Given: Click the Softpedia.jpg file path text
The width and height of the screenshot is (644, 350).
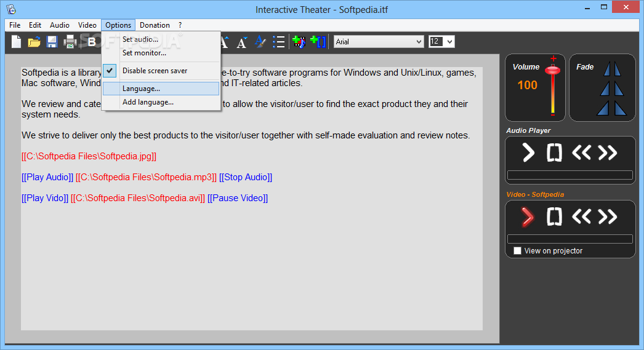Looking at the screenshot, I should [89, 156].
